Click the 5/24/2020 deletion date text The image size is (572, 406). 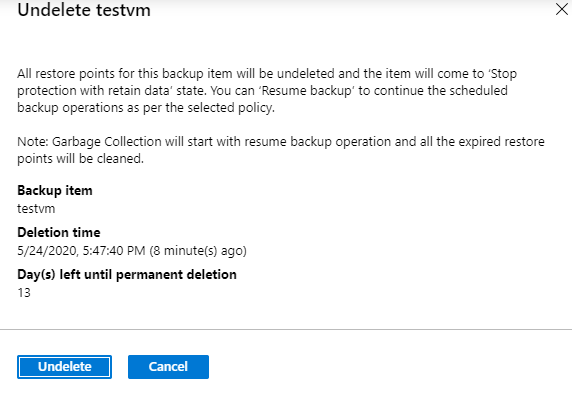click(47, 251)
